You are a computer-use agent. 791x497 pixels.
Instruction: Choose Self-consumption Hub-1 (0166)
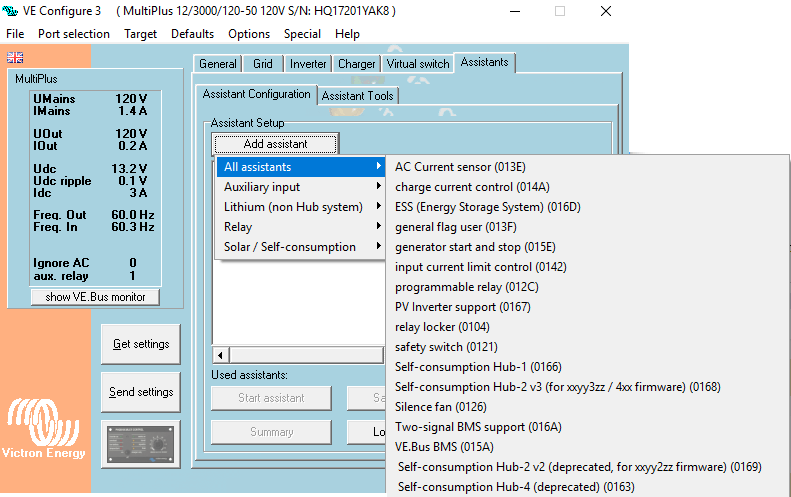tap(588, 367)
